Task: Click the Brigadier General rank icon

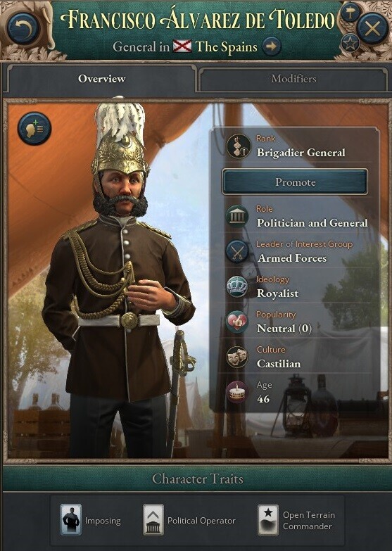Action: (238, 146)
